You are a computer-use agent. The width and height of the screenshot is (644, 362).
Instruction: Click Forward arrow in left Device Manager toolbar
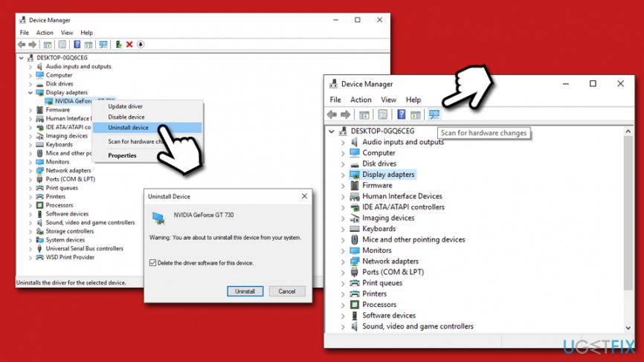coord(33,45)
